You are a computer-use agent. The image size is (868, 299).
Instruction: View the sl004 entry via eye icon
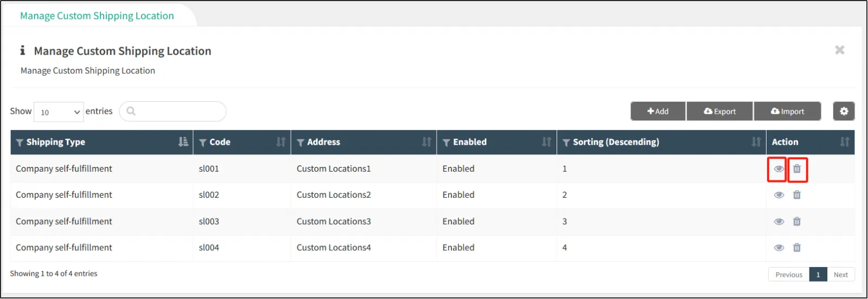(778, 248)
